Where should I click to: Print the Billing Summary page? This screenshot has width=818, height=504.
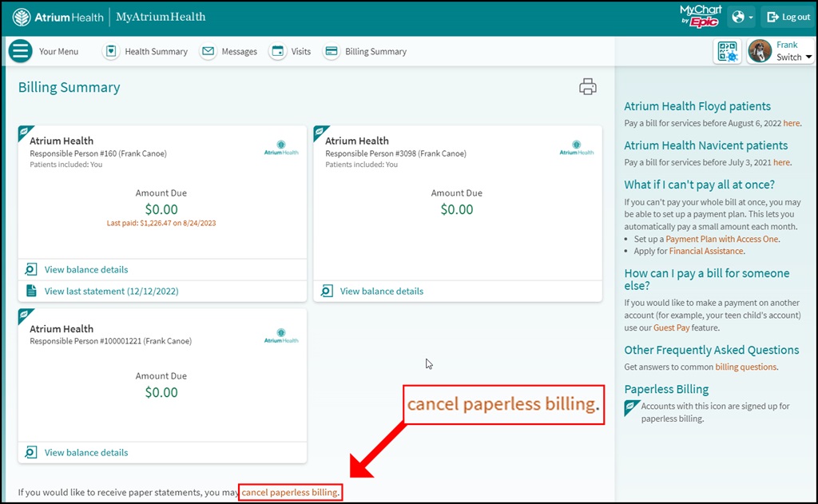[587, 86]
